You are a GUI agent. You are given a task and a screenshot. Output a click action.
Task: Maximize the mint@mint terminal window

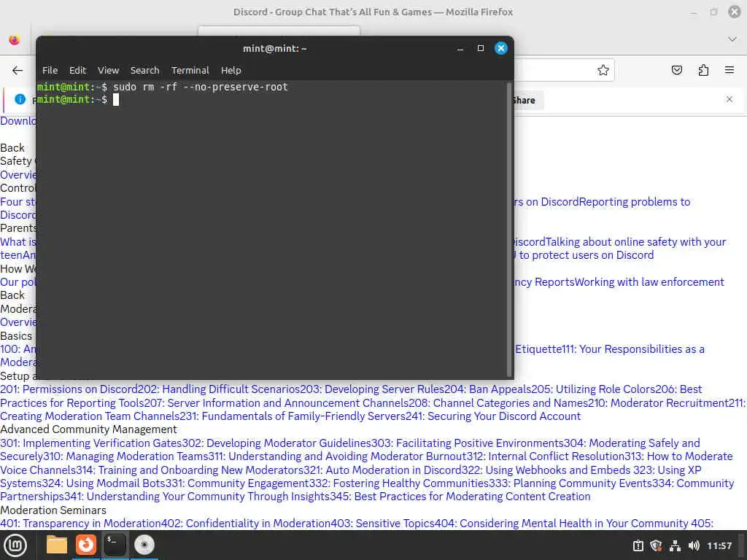[x=481, y=48]
